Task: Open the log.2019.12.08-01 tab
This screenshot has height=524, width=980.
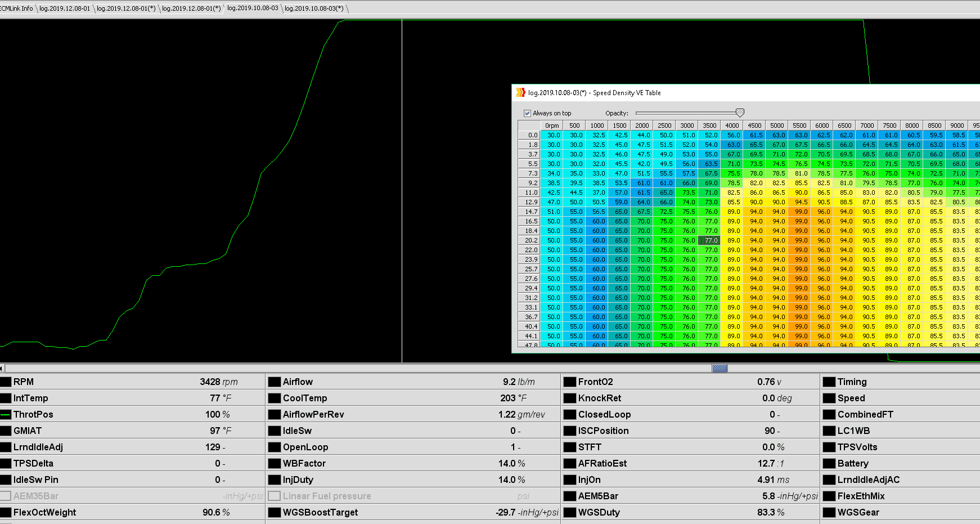Action: [65, 8]
